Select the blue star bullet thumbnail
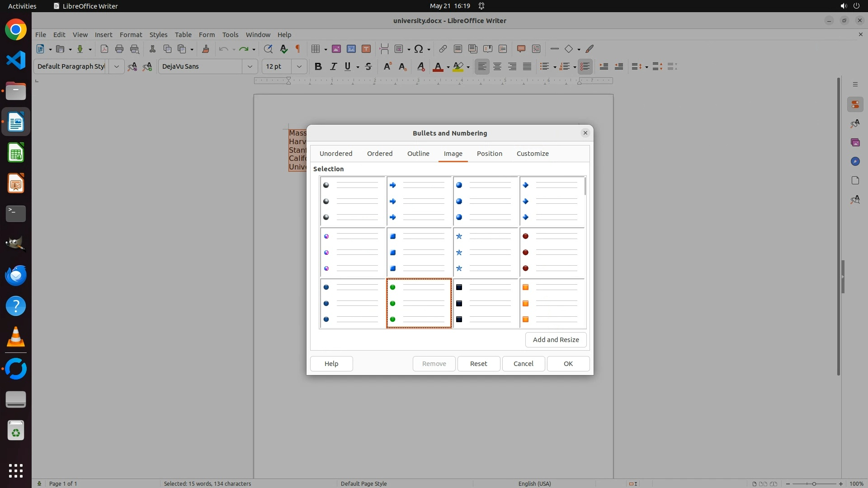868x488 pixels. point(486,253)
